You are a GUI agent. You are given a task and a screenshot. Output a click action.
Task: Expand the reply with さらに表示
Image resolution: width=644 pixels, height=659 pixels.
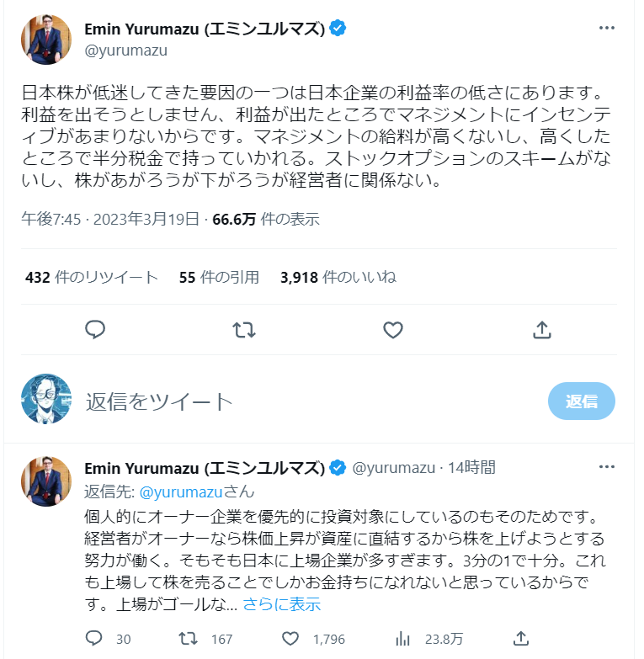pos(282,604)
